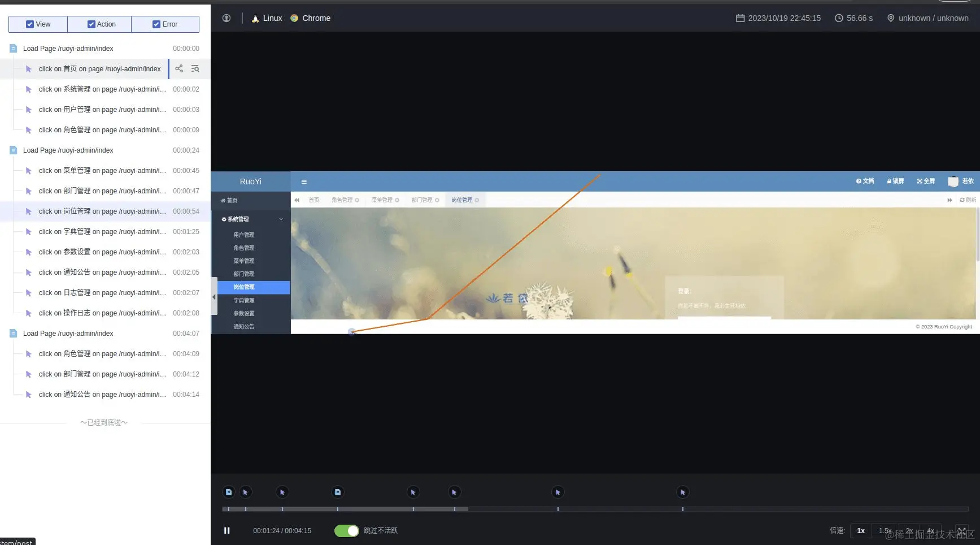Close the 菜单管理 tab via its x icon
This screenshot has width=980, height=545.
(x=397, y=200)
